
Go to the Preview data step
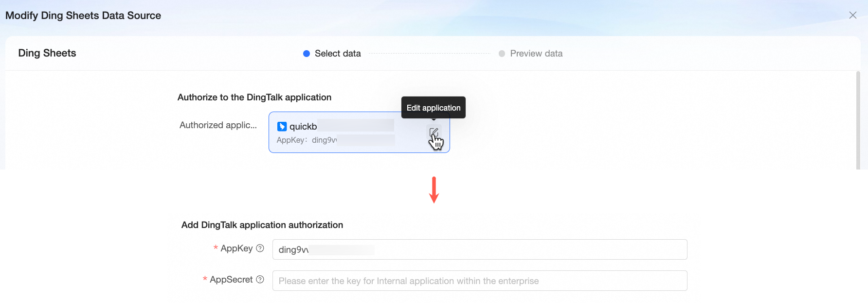(x=536, y=54)
